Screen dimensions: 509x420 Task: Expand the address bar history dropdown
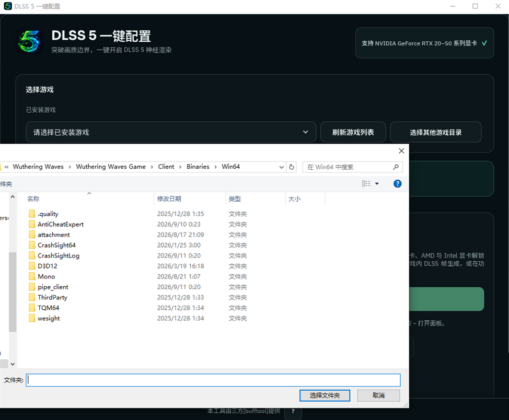tap(281, 167)
